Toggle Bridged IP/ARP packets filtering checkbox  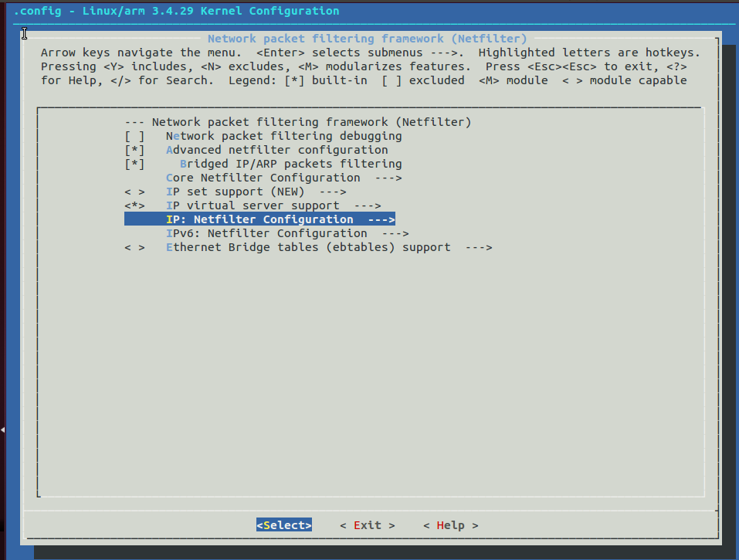(134, 164)
